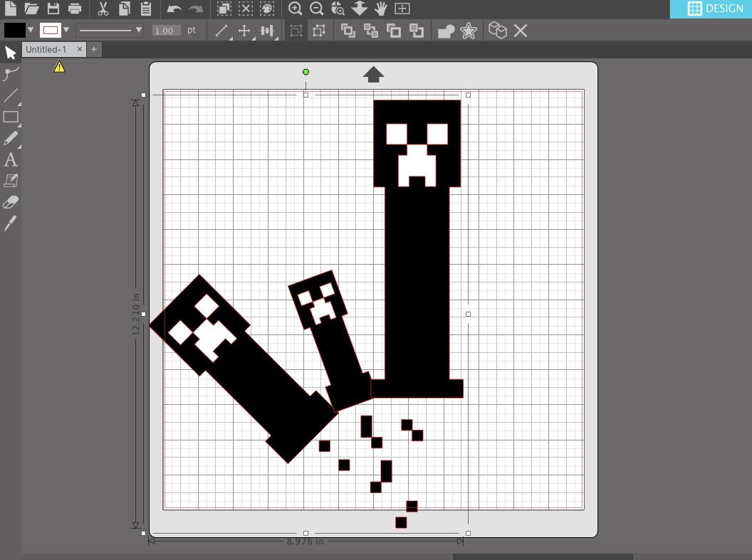Choose the Line drawing tool
The image size is (752, 560).
click(x=11, y=95)
